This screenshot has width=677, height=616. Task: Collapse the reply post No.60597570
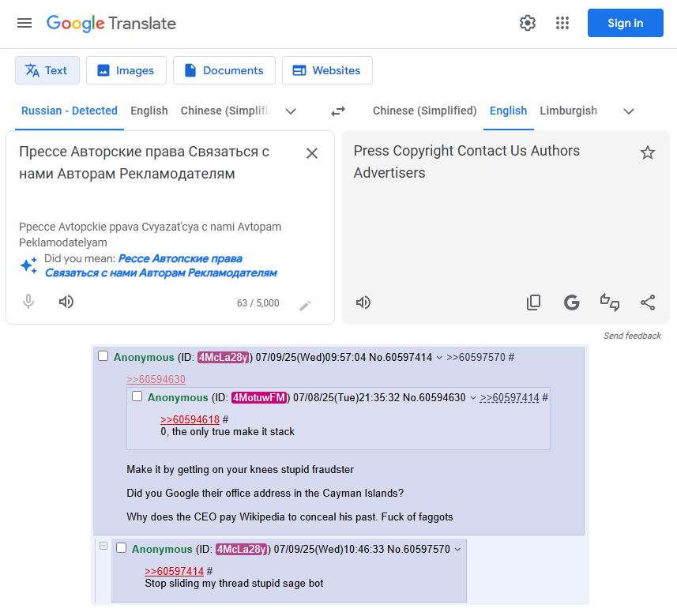[x=103, y=546]
